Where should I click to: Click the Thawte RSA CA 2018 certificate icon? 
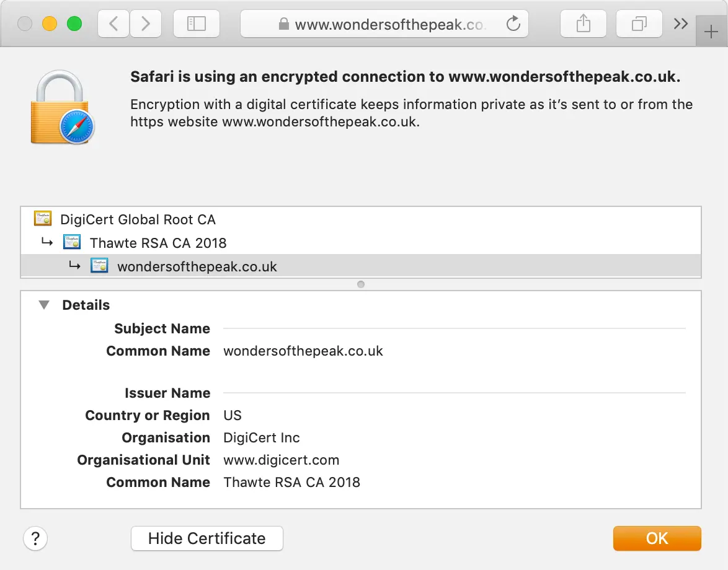coord(72,242)
